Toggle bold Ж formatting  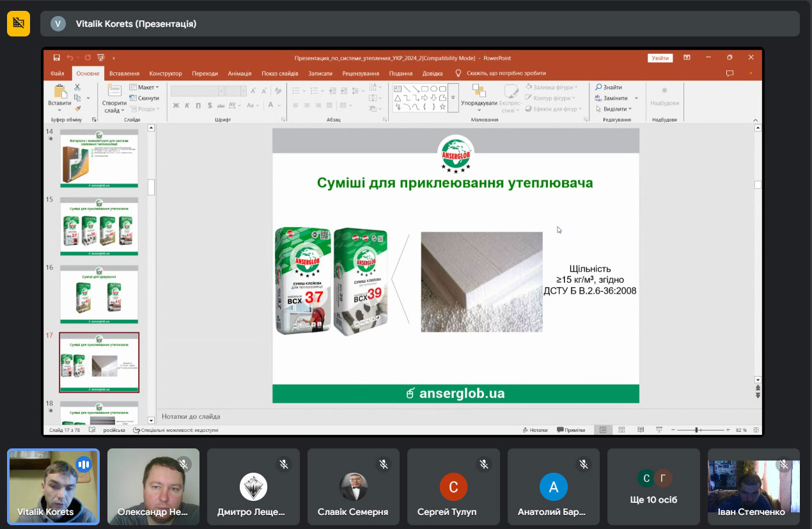coord(176,106)
